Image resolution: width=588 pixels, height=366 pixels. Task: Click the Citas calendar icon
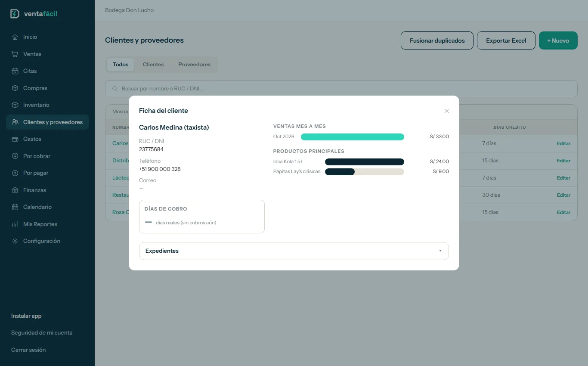[x=15, y=71]
